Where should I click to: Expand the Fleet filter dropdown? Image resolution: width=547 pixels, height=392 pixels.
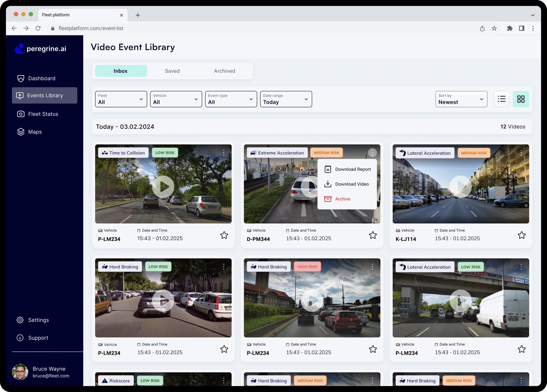click(x=121, y=99)
